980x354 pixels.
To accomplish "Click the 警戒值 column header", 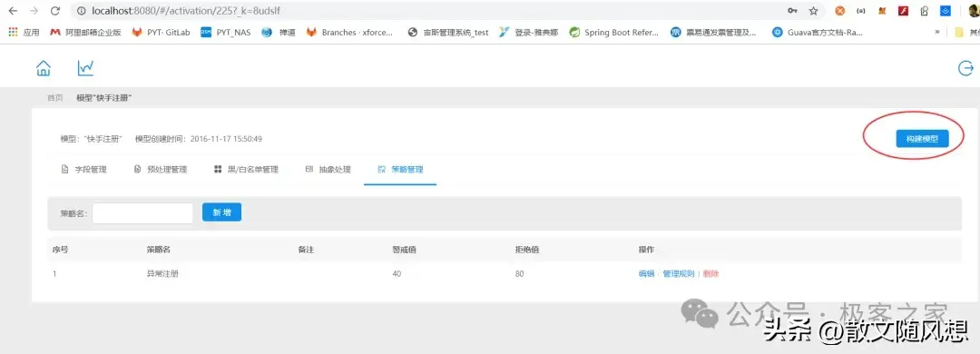I will (405, 250).
